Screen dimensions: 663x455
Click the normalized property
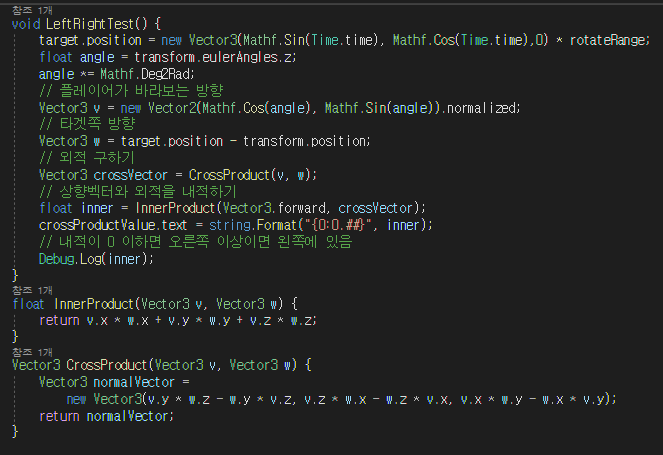click(481, 108)
